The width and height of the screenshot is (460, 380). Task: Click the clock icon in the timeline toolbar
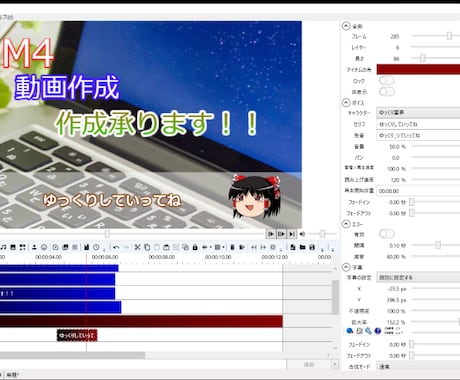pyautogui.click(x=96, y=247)
